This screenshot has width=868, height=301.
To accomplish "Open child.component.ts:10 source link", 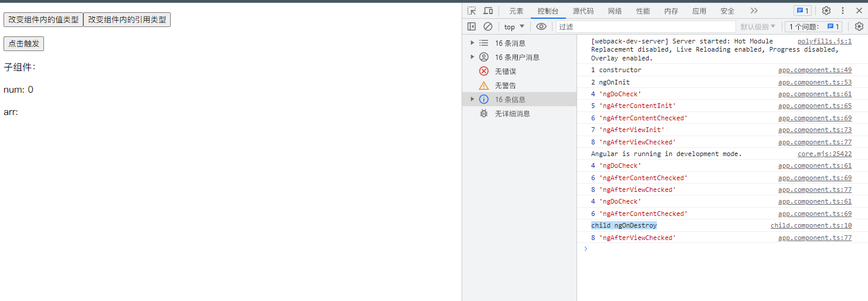I will [811, 225].
